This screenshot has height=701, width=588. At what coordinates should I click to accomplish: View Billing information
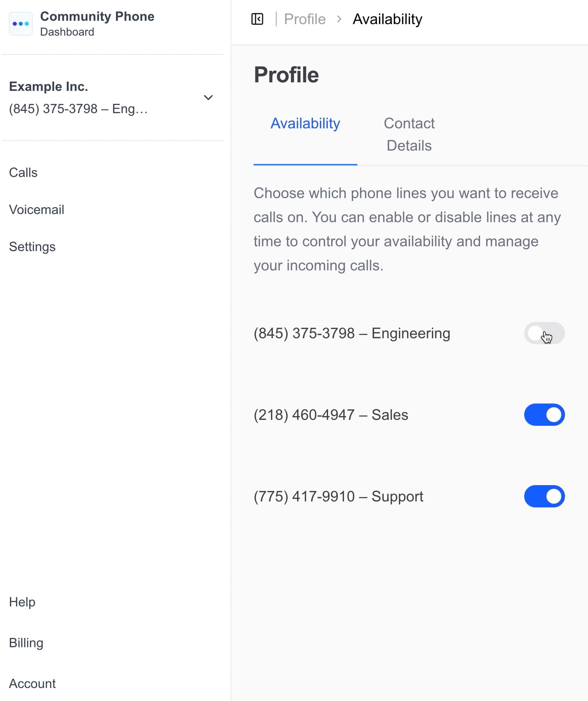pyautogui.click(x=26, y=643)
